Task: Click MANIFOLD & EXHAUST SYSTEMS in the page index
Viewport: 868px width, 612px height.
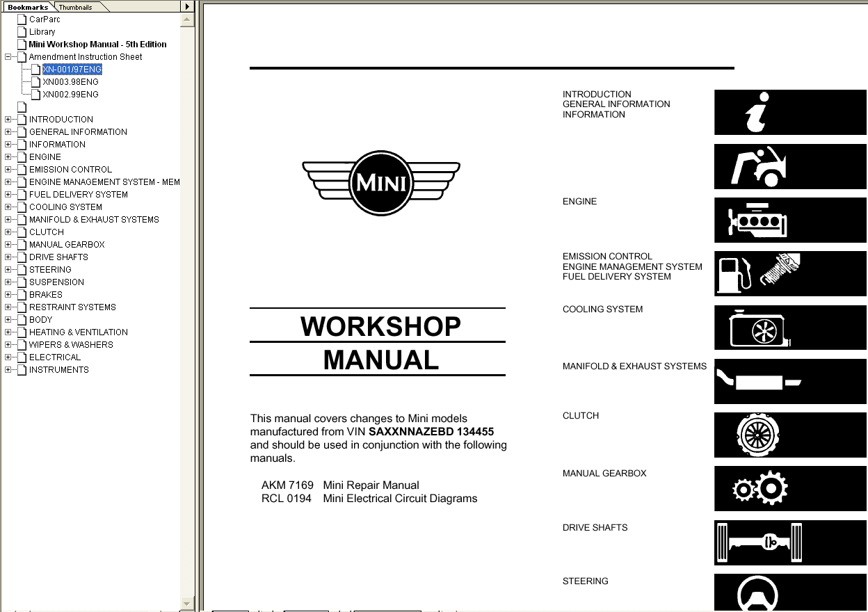Action: 634,367
